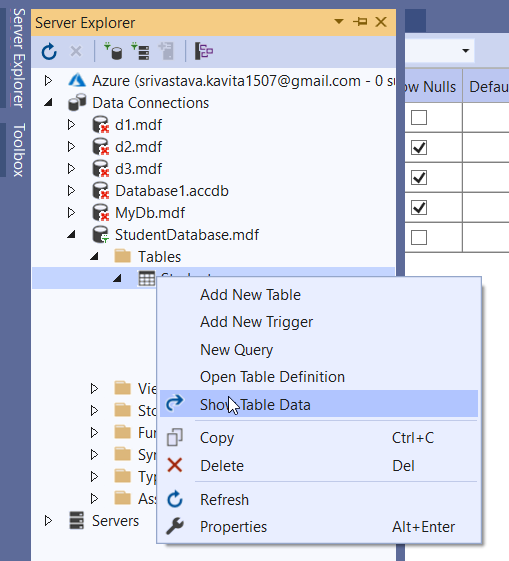The width and height of the screenshot is (509, 561).
Task: Select Show Table Data
Action: click(x=319, y=404)
